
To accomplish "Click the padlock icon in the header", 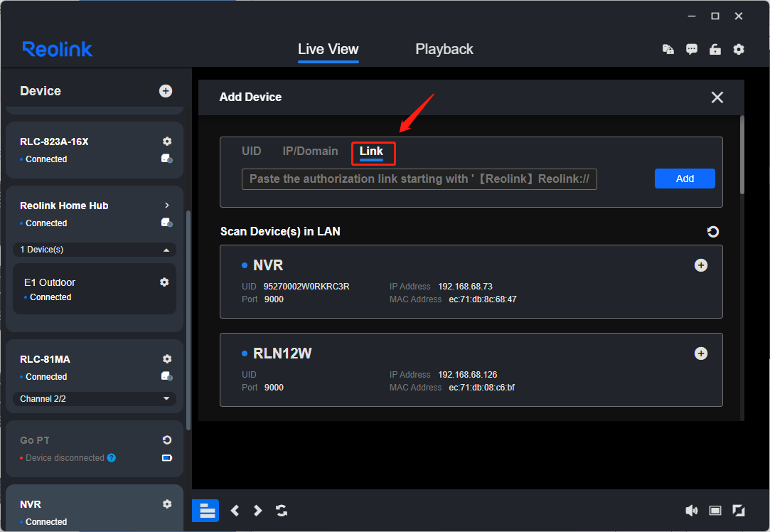I will pyautogui.click(x=715, y=49).
